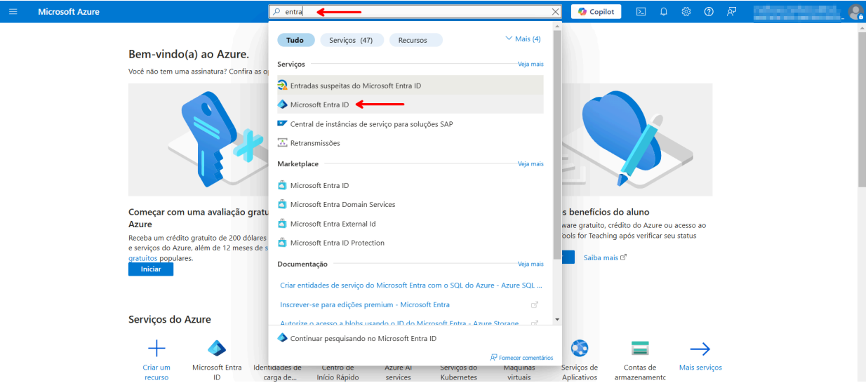868x390 pixels.
Task: Click inside the search input field
Action: [x=421, y=12]
